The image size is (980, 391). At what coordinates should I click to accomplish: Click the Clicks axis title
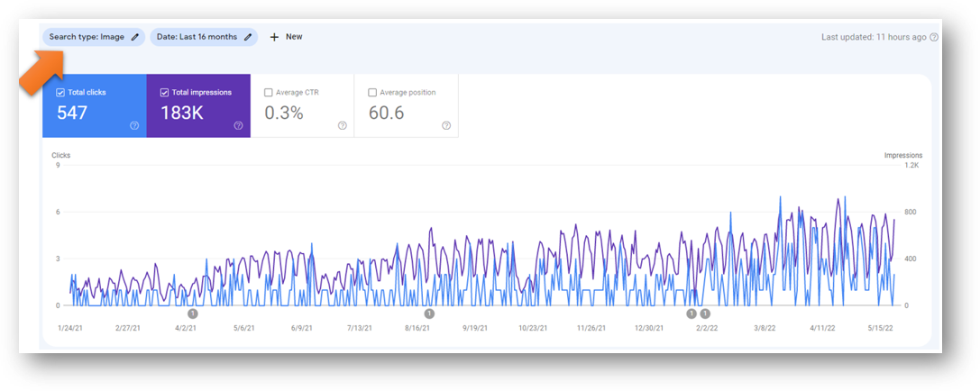click(x=60, y=155)
